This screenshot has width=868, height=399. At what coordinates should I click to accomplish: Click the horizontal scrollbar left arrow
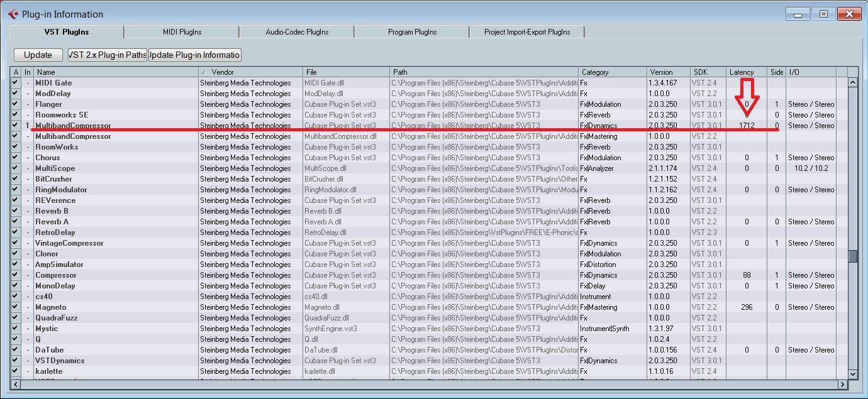click(x=16, y=384)
